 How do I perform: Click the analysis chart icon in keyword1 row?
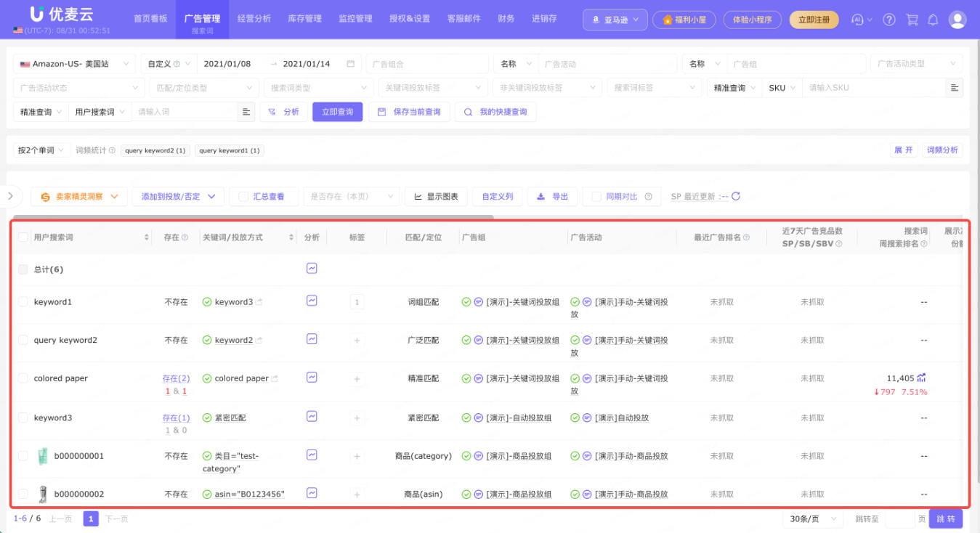click(x=312, y=300)
